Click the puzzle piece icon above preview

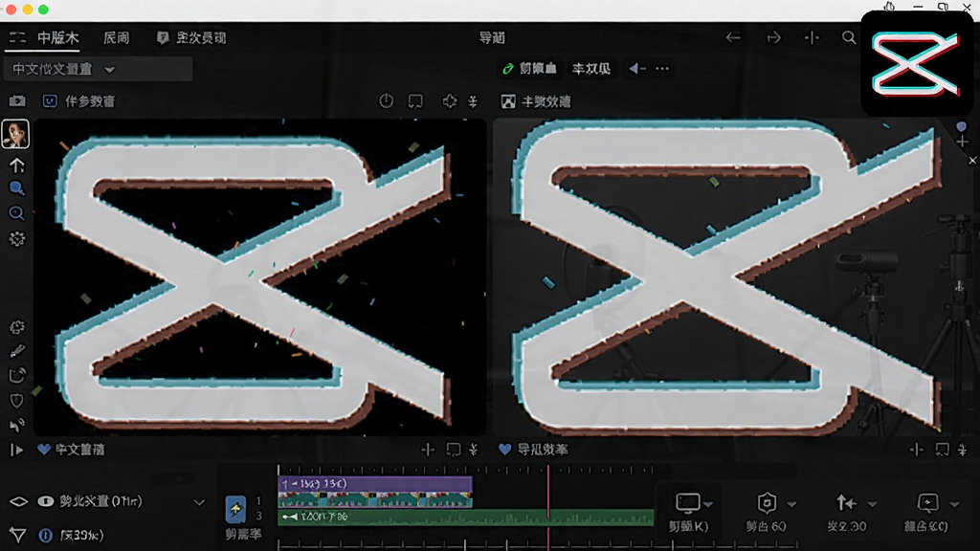450,101
